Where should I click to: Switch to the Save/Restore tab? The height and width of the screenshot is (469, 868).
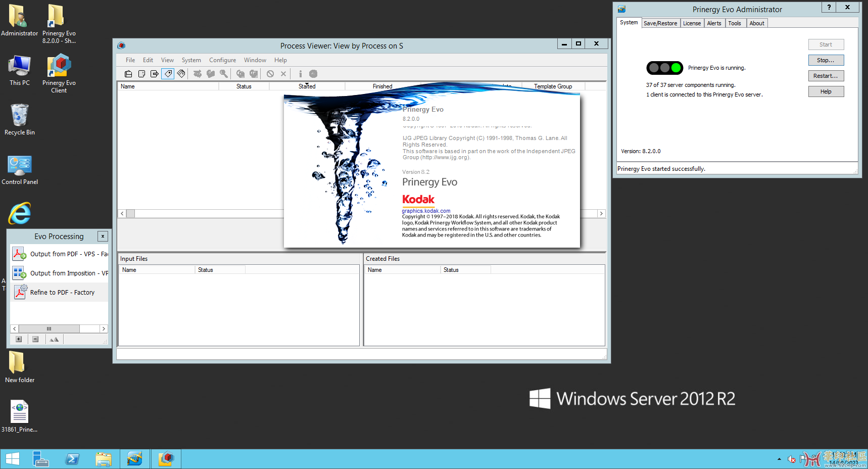click(x=660, y=23)
